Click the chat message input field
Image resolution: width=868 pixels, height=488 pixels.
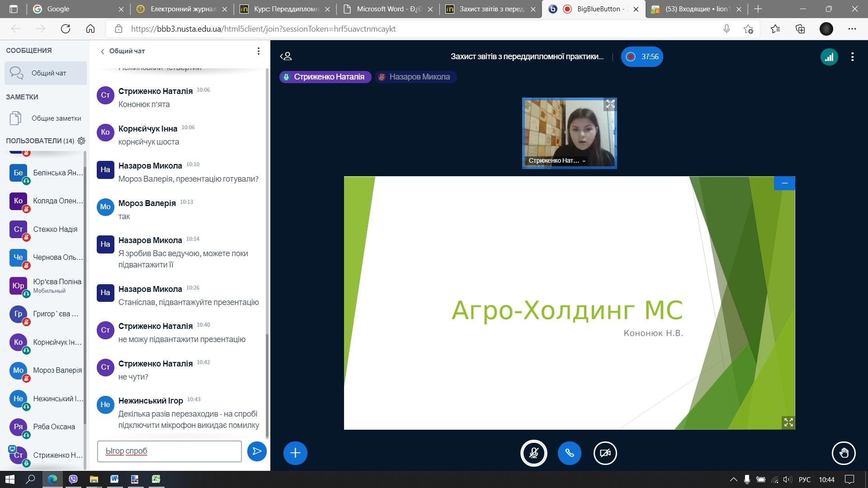[170, 451]
